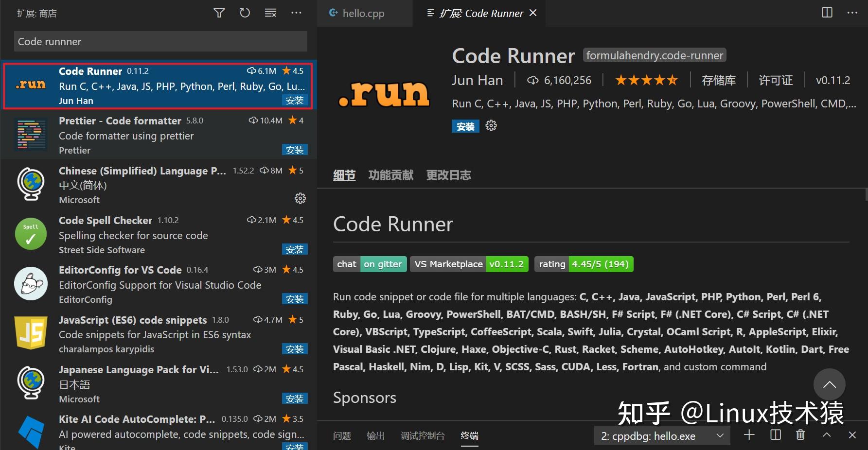Maximize the panel with the chevron up
This screenshot has height=450, width=868.
pyautogui.click(x=826, y=435)
